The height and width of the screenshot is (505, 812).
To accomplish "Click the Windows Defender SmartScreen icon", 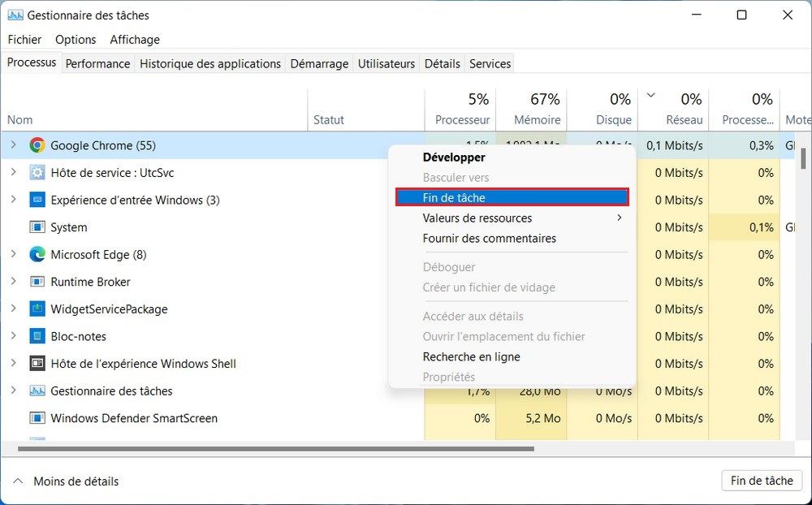I will [37, 418].
